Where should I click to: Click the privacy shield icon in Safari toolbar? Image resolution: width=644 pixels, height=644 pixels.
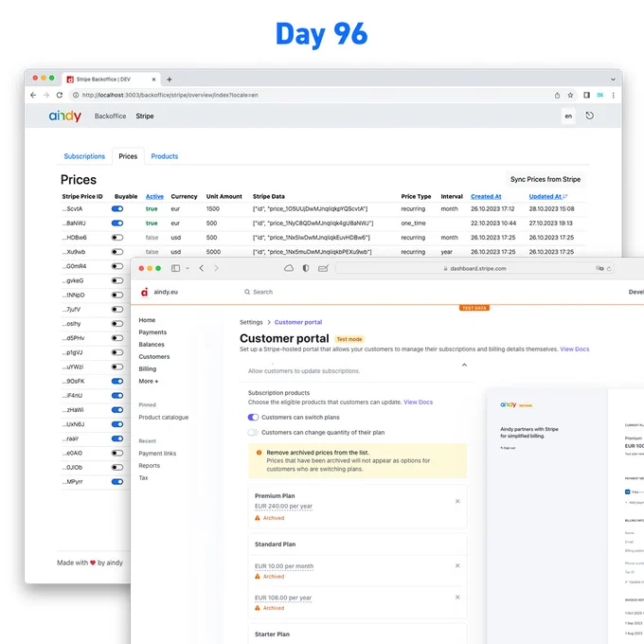pyautogui.click(x=306, y=268)
